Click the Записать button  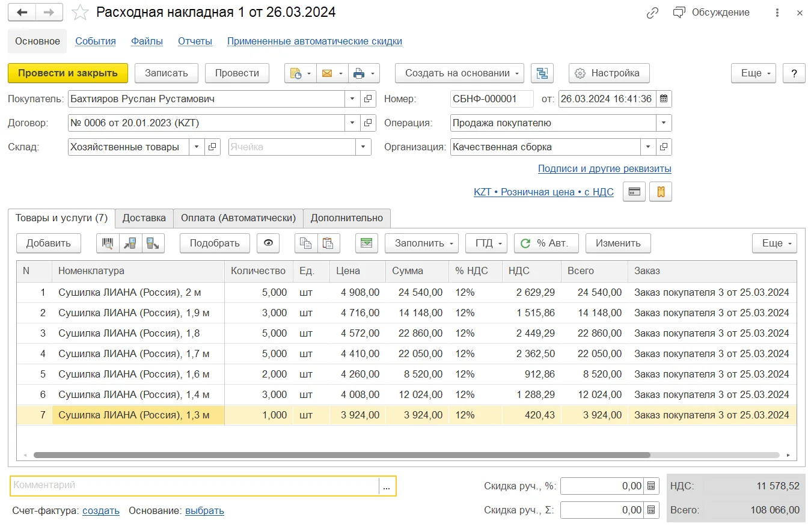[167, 73]
